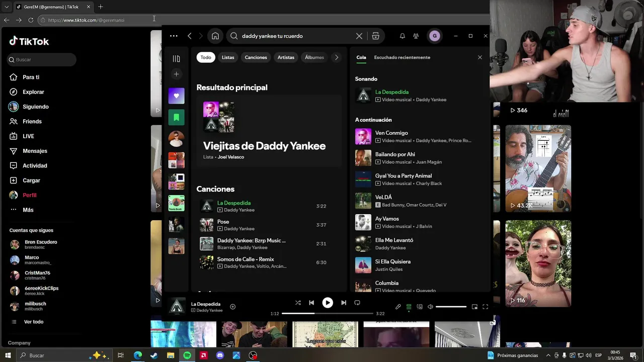Open the miniplayer icon
644x362 pixels.
tap(474, 307)
